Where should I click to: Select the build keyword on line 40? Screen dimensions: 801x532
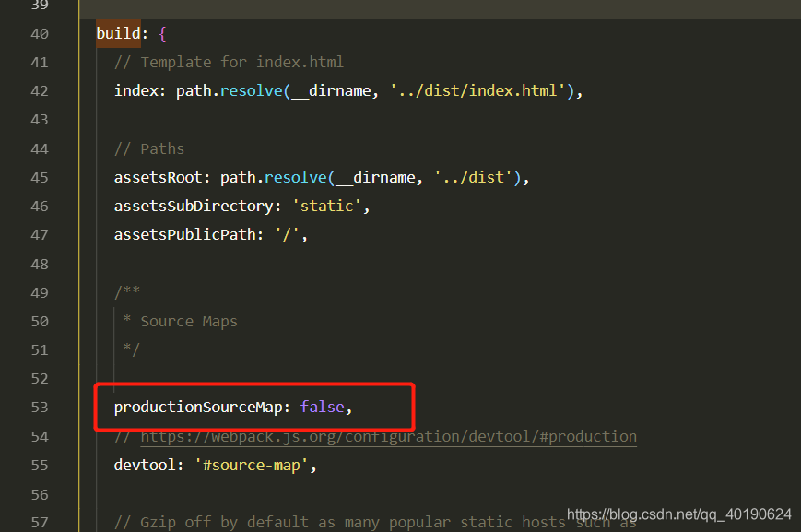click(117, 33)
